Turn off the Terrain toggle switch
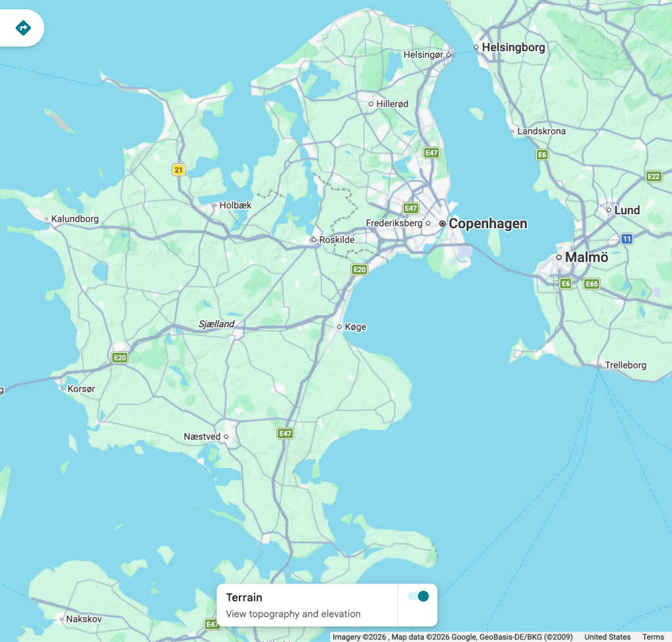 (418, 596)
